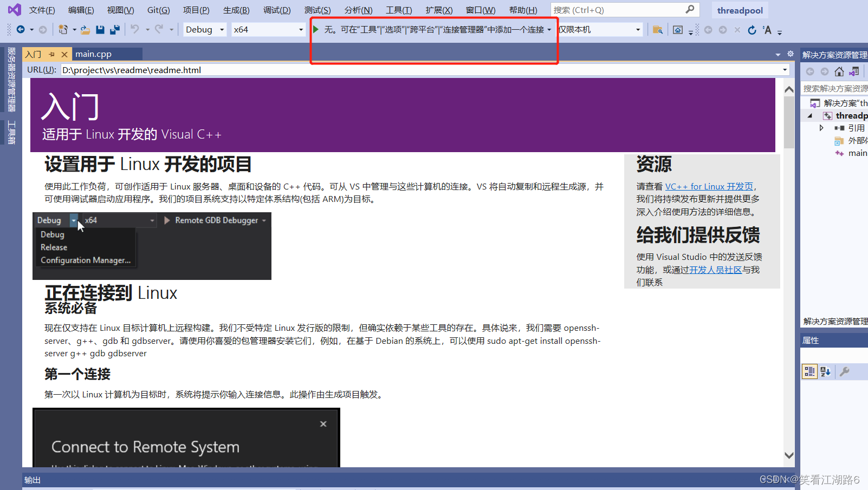Click the Home icon in the readme toolbar
The height and width of the screenshot is (490, 868).
click(x=677, y=30)
